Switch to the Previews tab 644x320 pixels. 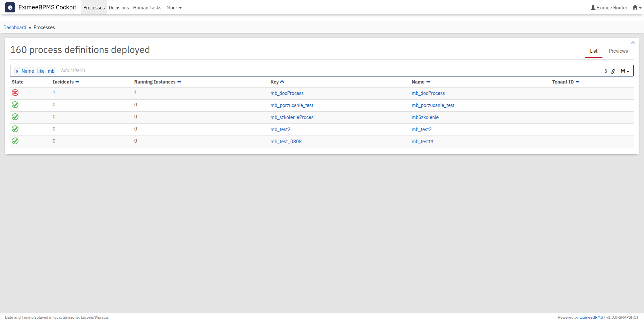618,51
